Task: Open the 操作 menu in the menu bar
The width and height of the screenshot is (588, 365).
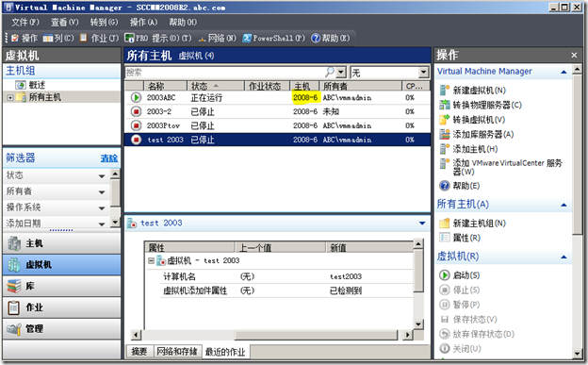Action: tap(143, 22)
